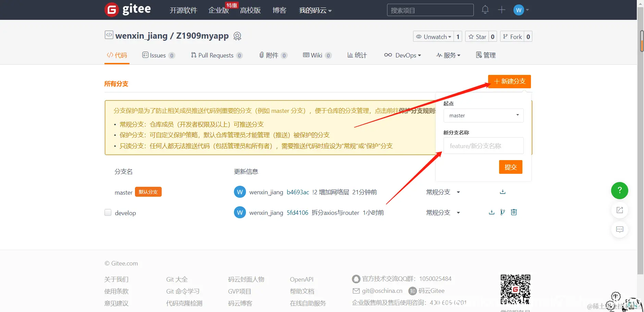Open green help question-mark button
Viewport: 644px width, 312px height.
(619, 190)
